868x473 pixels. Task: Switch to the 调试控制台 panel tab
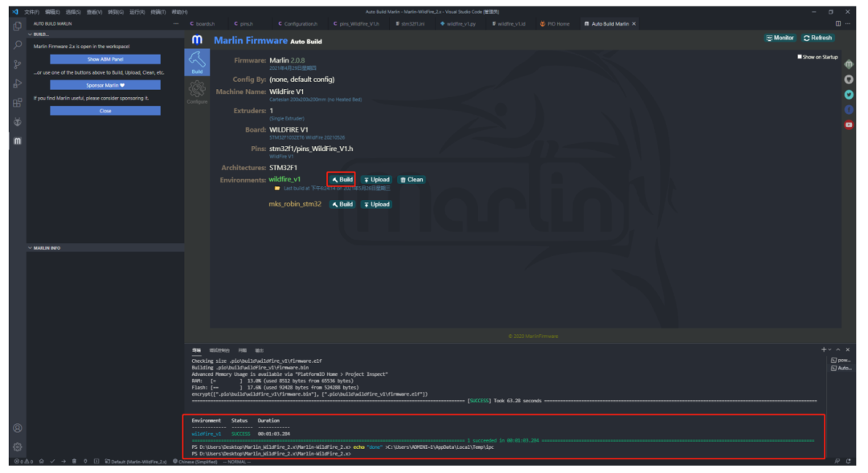(219, 350)
